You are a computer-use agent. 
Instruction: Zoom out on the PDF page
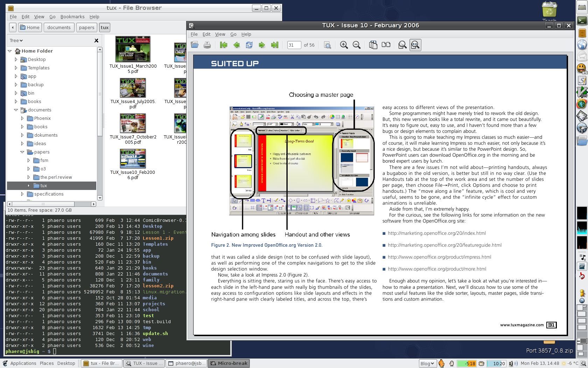[x=357, y=45]
